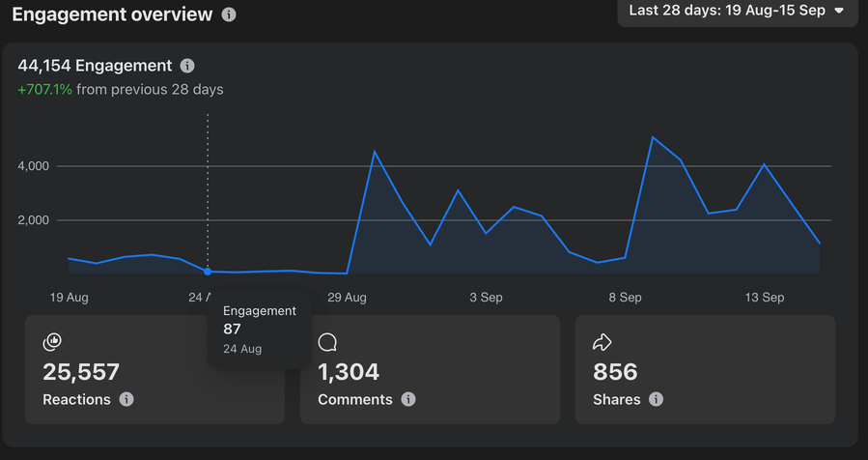Click the 13 Sep axis label
The image size is (868, 460).
pyautogui.click(x=765, y=298)
